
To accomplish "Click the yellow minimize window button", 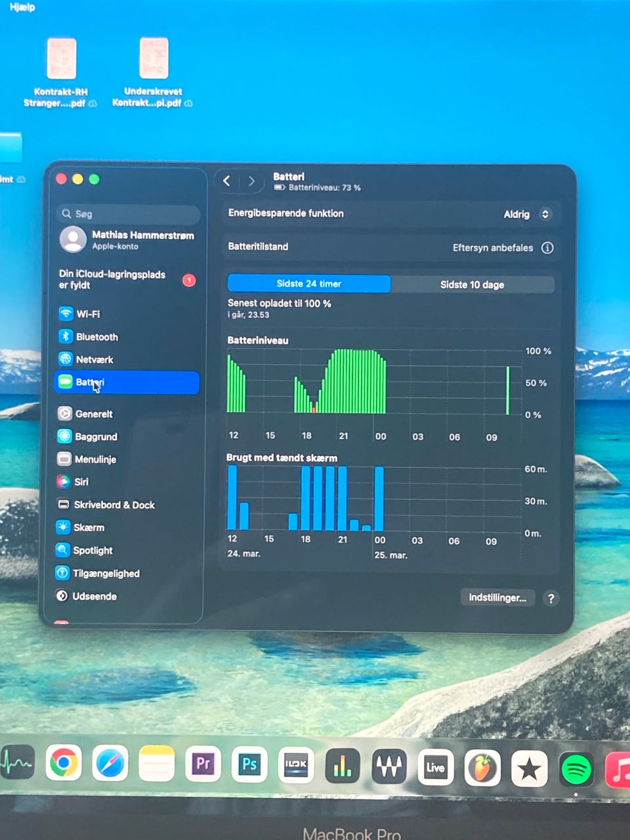I will (78, 179).
